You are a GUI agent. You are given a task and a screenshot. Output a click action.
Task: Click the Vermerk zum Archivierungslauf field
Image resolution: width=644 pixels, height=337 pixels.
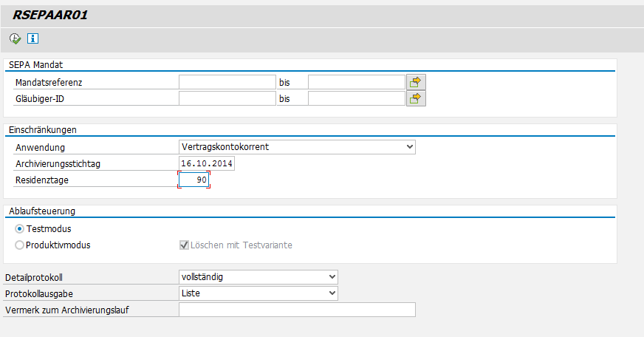297,309
